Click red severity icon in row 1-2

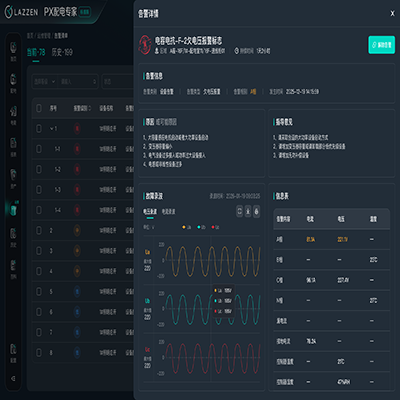[77, 169]
